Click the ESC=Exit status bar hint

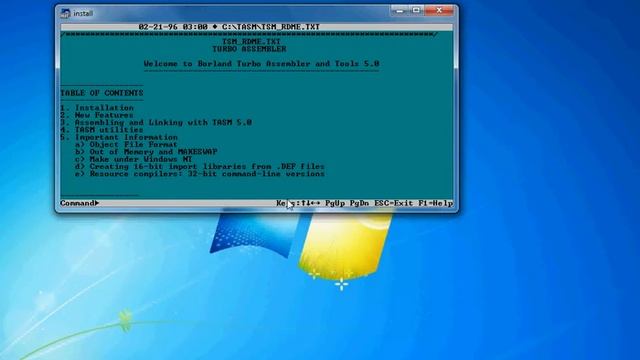(x=394, y=203)
